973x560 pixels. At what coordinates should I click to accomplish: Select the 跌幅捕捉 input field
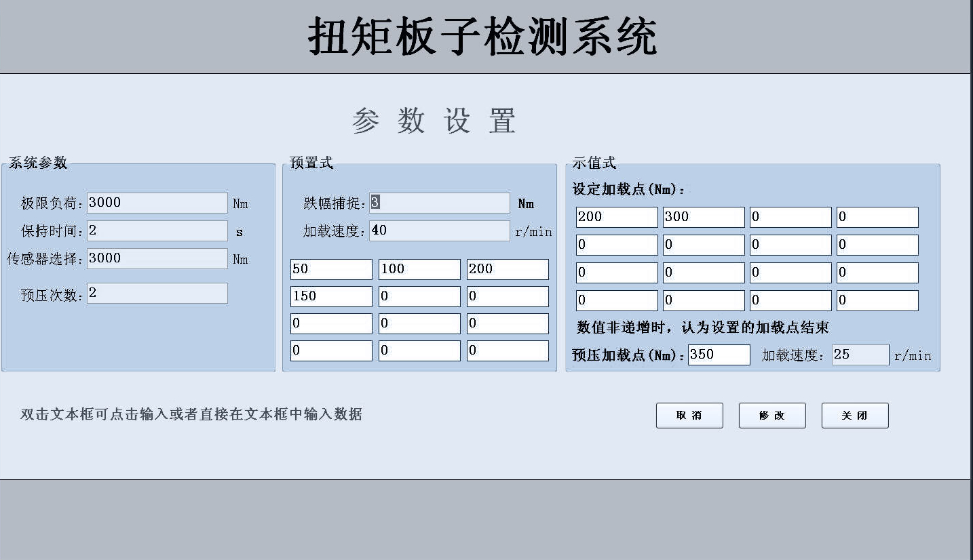(x=440, y=203)
